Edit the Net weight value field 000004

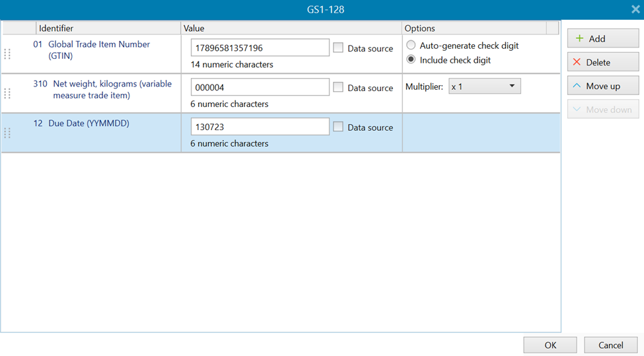click(x=260, y=87)
